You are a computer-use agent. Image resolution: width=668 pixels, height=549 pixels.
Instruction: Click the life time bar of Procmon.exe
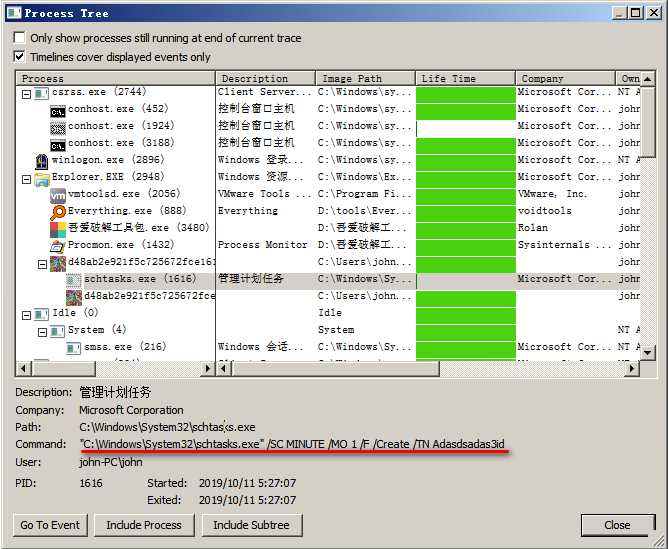pyautogui.click(x=466, y=247)
